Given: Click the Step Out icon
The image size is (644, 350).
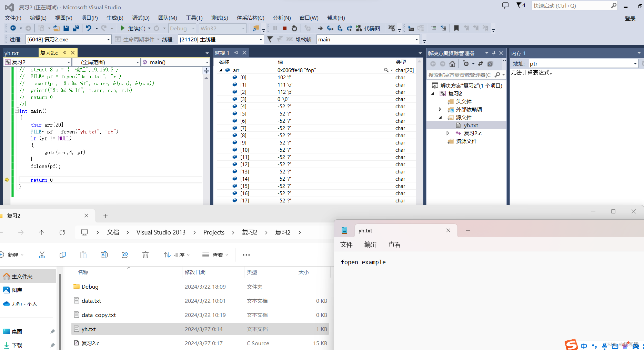Looking at the screenshot, I should [x=349, y=28].
